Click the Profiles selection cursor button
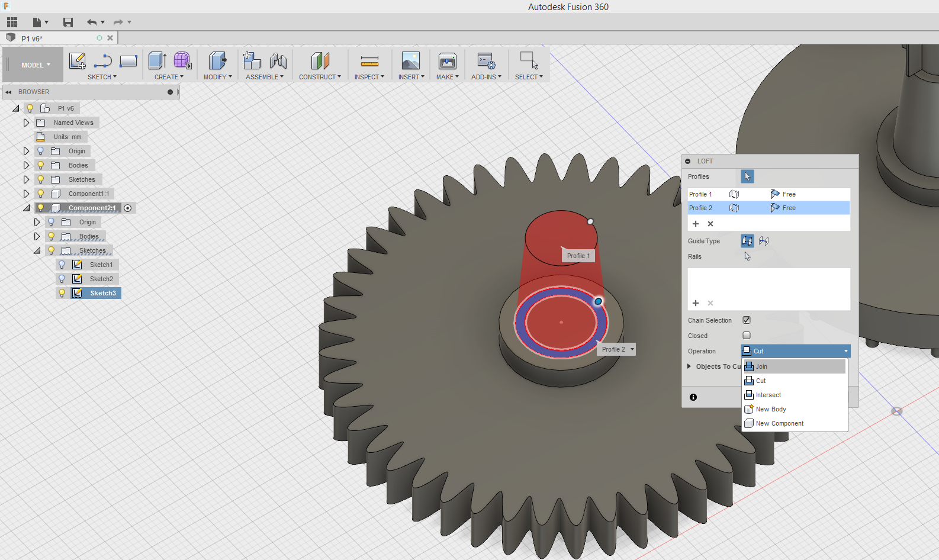The image size is (939, 560). [x=747, y=176]
